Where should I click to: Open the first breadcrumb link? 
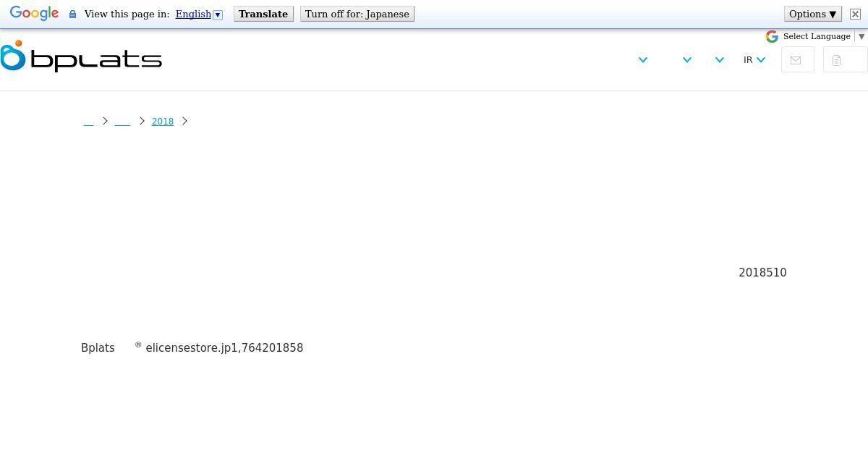89,122
